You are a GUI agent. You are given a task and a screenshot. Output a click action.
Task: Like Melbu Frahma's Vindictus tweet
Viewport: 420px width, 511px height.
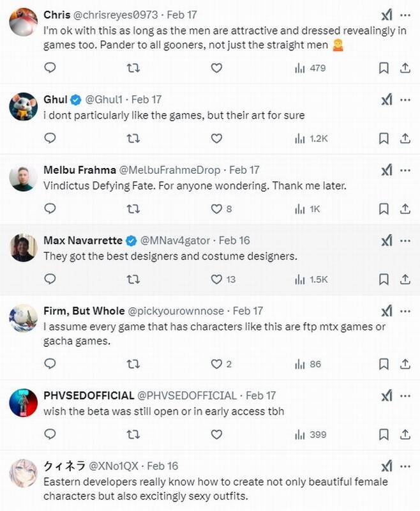coord(217,208)
